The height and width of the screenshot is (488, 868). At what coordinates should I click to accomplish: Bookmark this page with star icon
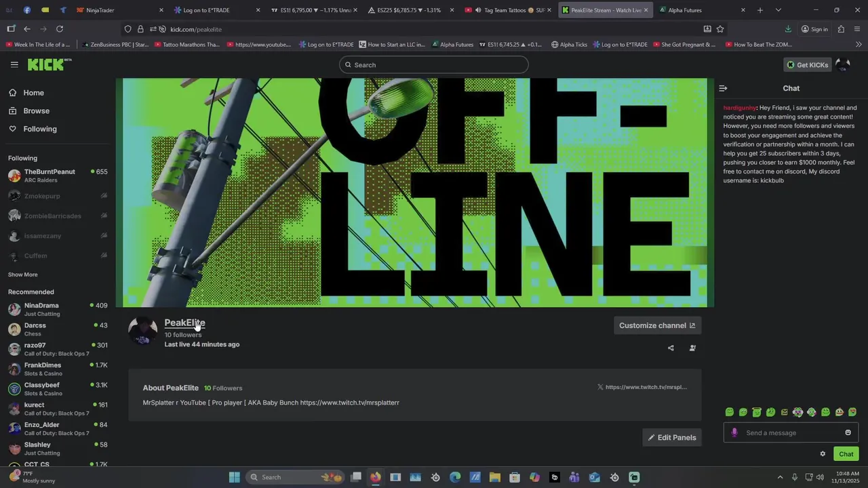(719, 29)
